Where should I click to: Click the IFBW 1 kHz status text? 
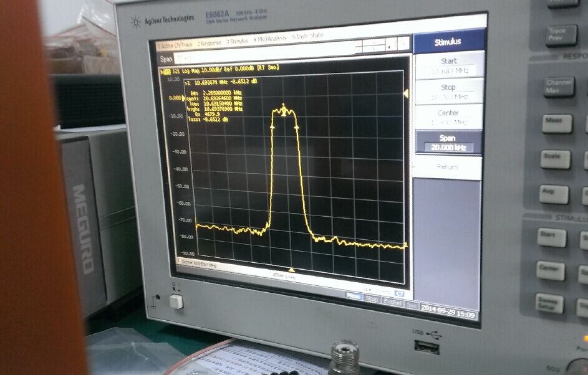pos(284,276)
